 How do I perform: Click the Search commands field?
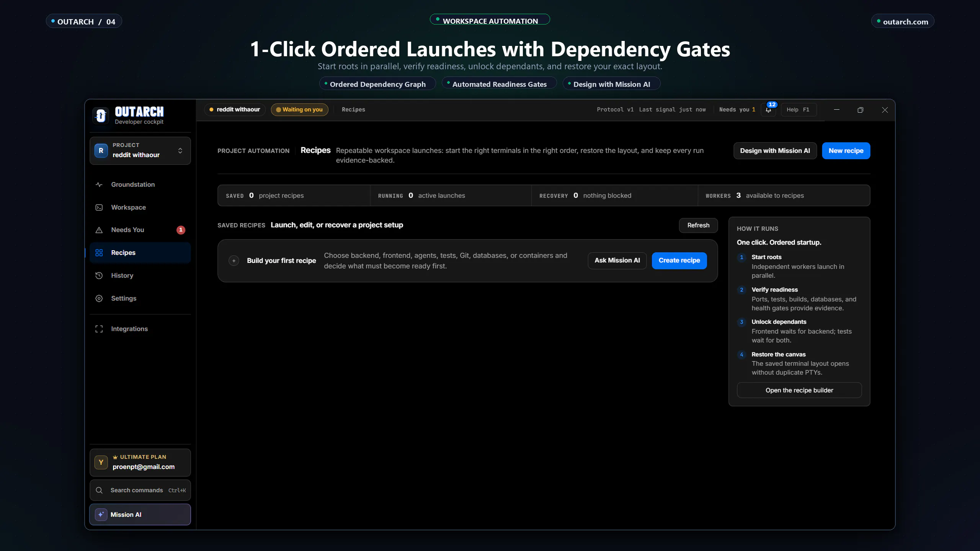140,490
